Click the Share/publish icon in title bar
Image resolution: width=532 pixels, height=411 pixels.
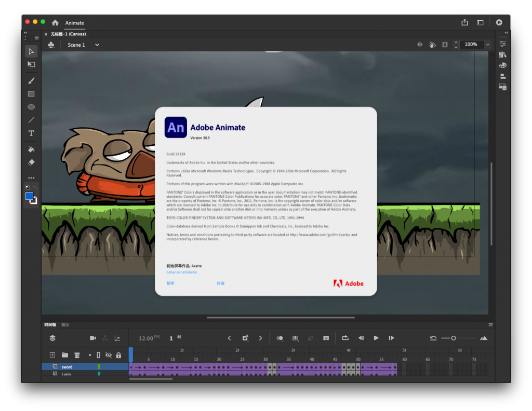[x=464, y=22]
